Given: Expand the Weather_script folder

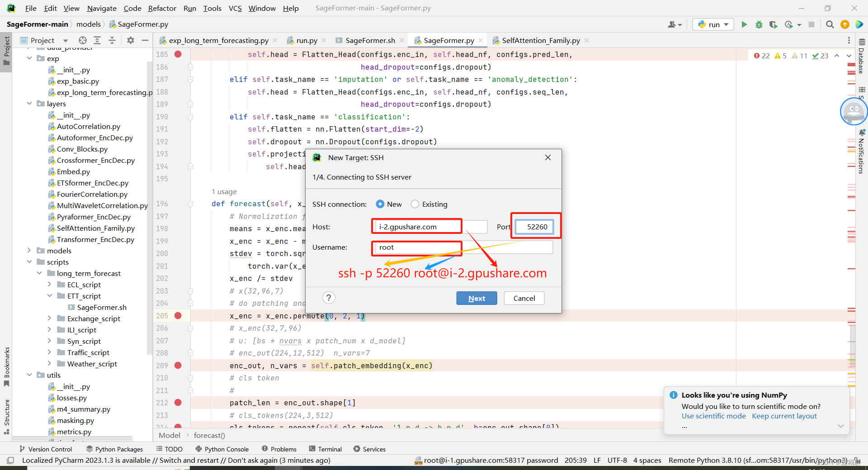Looking at the screenshot, I should (x=49, y=364).
